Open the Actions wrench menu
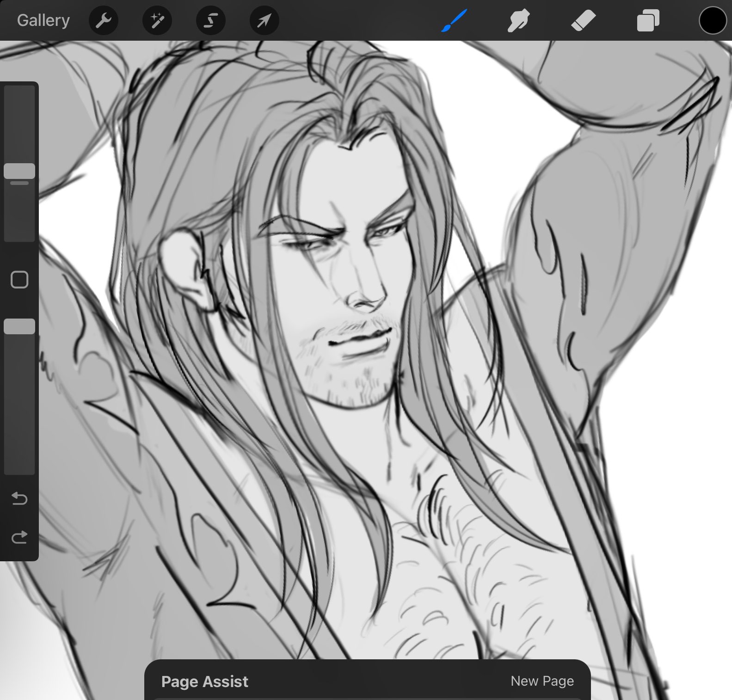Screen dimensions: 732x700 (x=104, y=21)
